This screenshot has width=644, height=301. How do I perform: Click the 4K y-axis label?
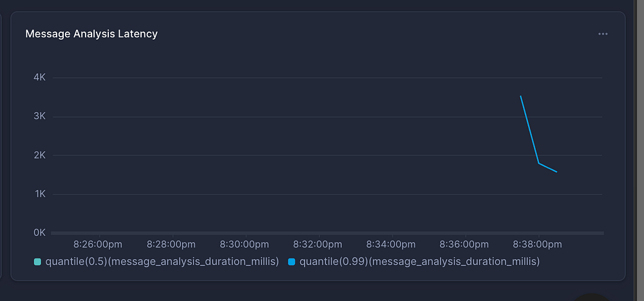39,77
